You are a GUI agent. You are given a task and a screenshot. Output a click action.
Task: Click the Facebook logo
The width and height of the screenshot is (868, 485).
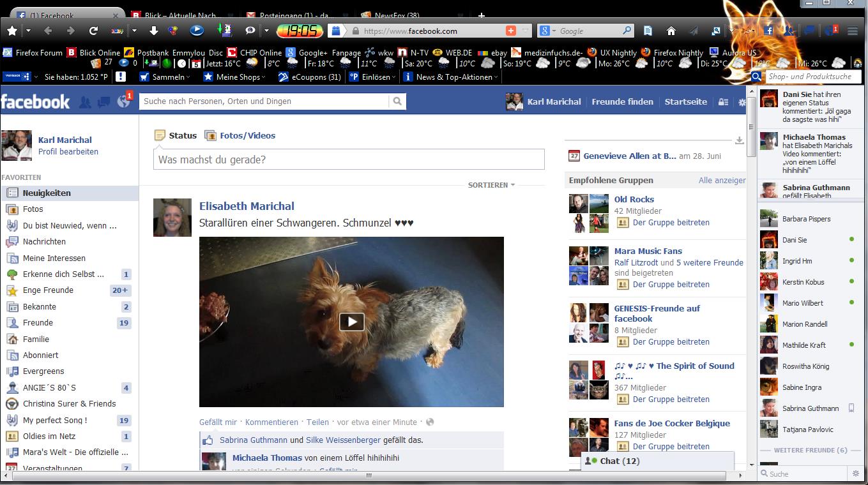[36, 101]
